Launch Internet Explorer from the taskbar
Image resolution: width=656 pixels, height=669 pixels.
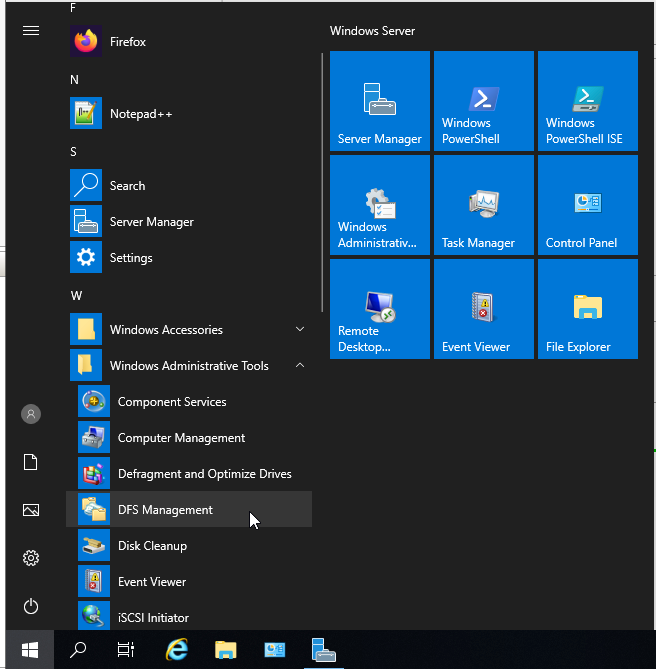(x=177, y=650)
